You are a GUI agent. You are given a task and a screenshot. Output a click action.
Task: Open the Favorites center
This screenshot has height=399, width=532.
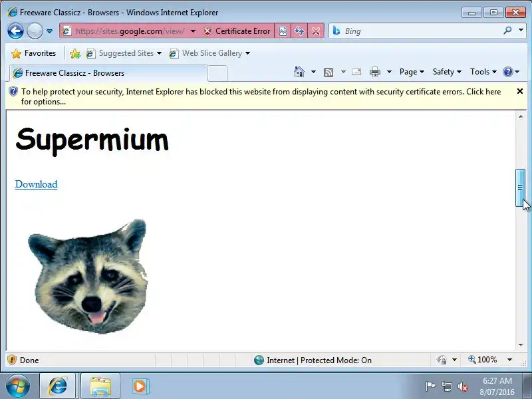pyautogui.click(x=34, y=53)
